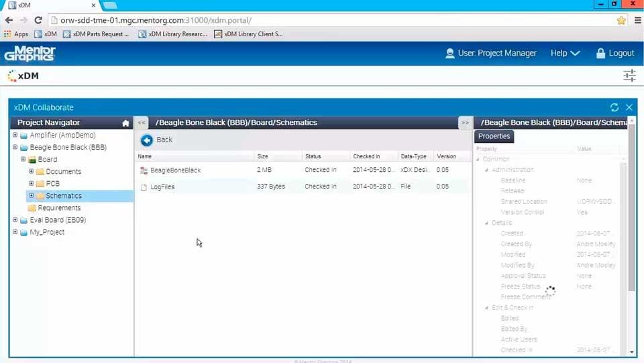Image resolution: width=644 pixels, height=363 pixels.
Task: Refresh the xDM Collaborate panel
Action: pyautogui.click(x=614, y=107)
